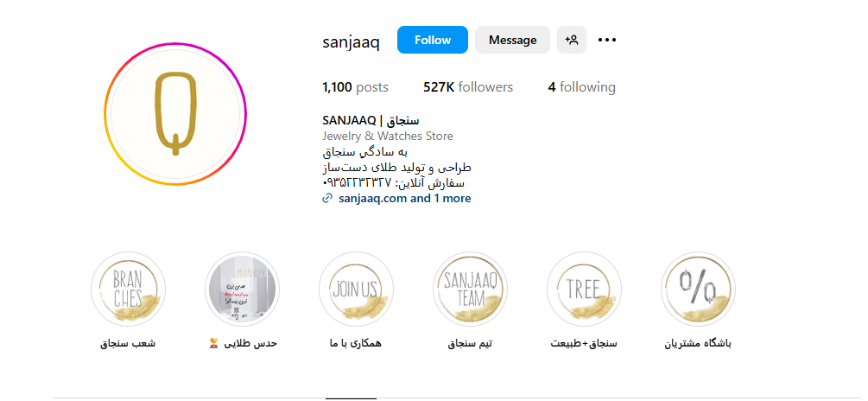
Task: Open the golden guess highlight circle
Action: [x=242, y=290]
